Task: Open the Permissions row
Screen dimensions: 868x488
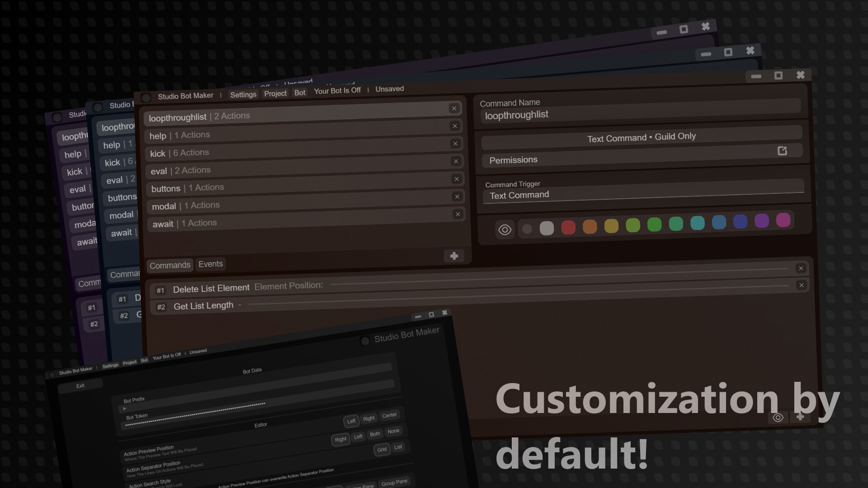Action: [642, 156]
